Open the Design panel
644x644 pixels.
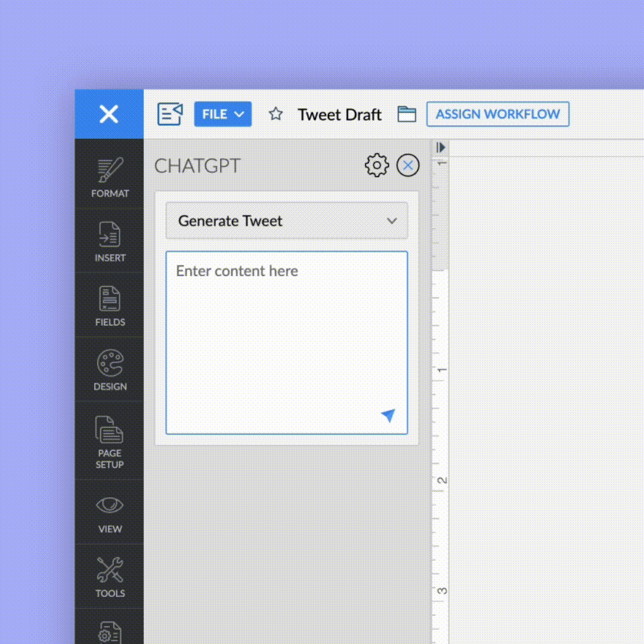[x=110, y=370]
